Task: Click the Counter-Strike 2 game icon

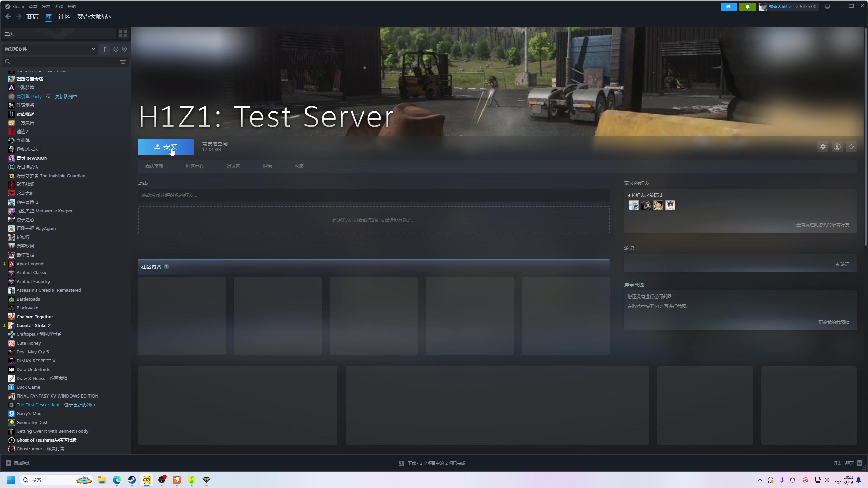Action: tap(12, 325)
